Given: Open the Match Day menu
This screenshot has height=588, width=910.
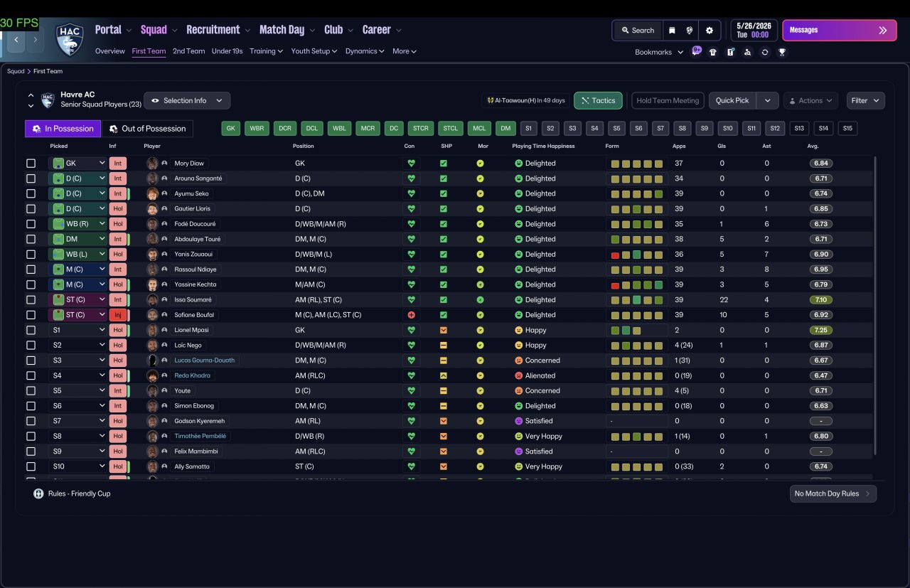Looking at the screenshot, I should [x=287, y=30].
